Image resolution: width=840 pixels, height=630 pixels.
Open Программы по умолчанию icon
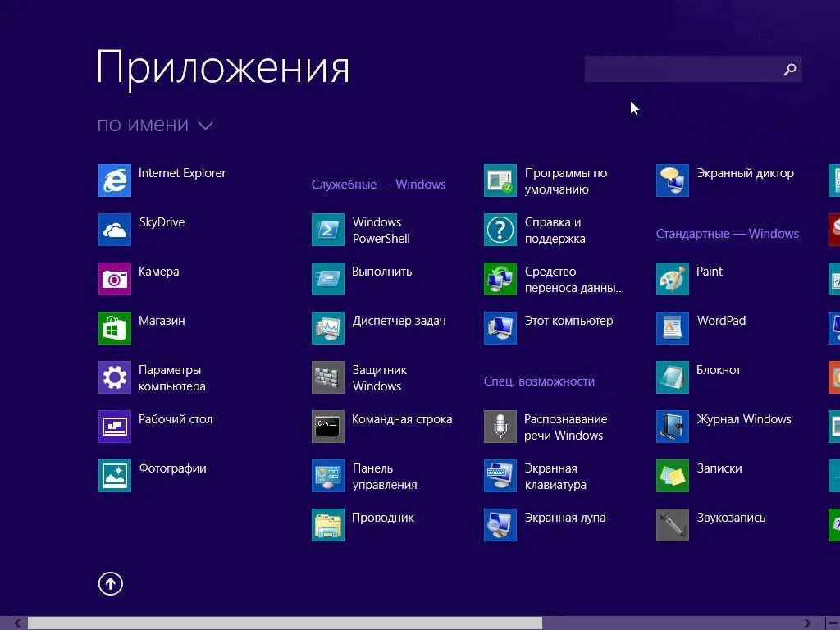tap(500, 180)
